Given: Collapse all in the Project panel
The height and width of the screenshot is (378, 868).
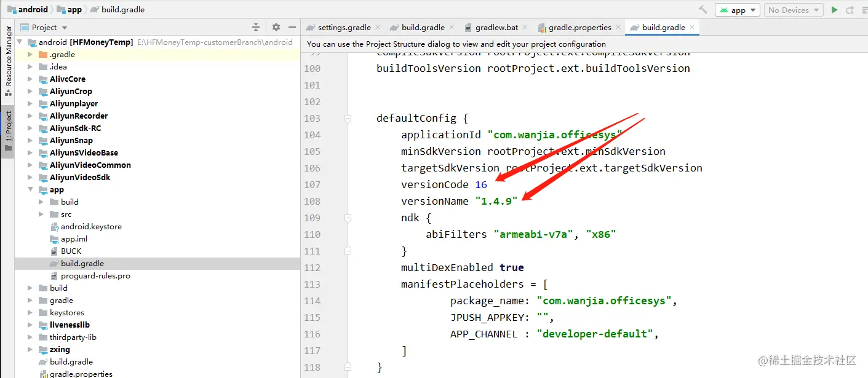Looking at the screenshot, I should pyautogui.click(x=256, y=27).
